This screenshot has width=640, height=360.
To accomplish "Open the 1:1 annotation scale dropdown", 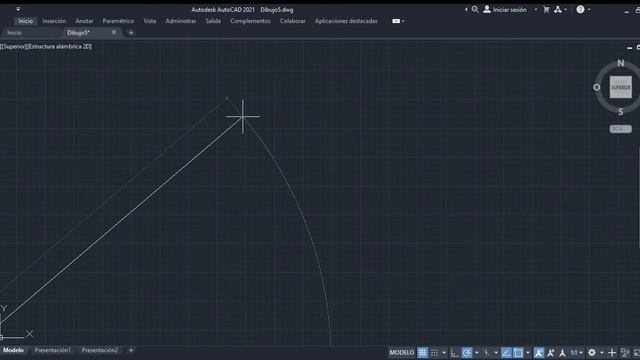I will (x=576, y=352).
